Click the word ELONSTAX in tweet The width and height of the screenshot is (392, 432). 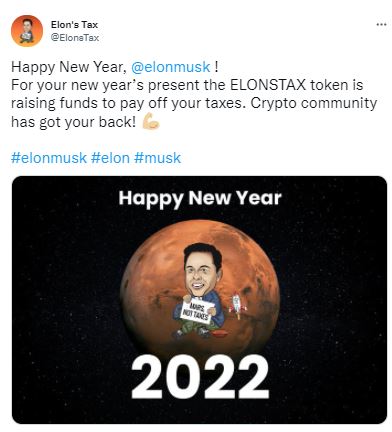[x=268, y=85]
